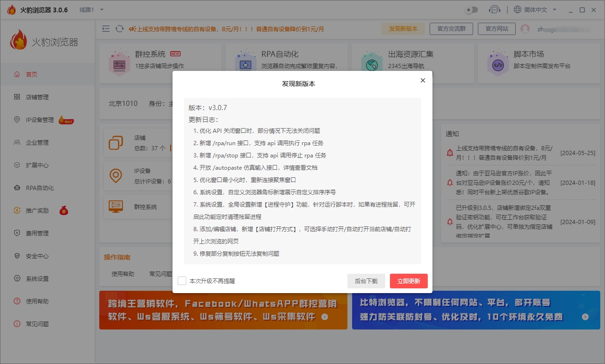Select 首页 in the sidebar
This screenshot has width=605, height=364.
click(x=47, y=74)
